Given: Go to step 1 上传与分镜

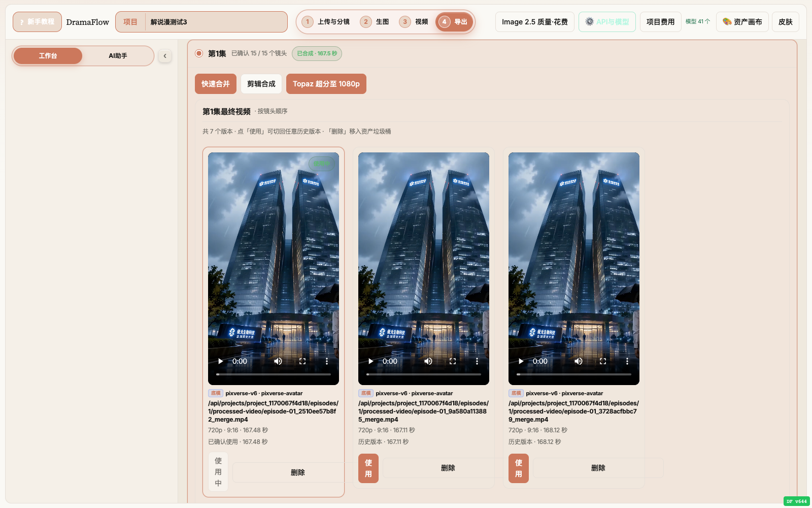Looking at the screenshot, I should 326,22.
